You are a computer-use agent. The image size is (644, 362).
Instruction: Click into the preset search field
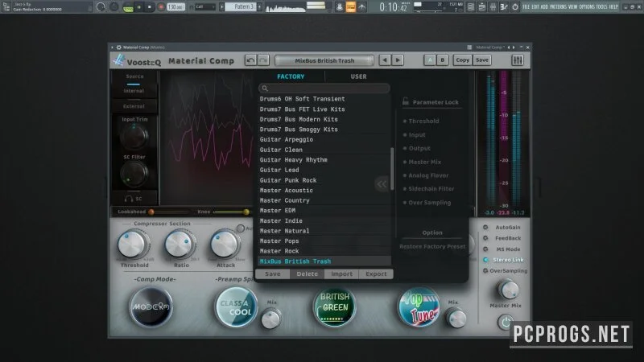324,88
